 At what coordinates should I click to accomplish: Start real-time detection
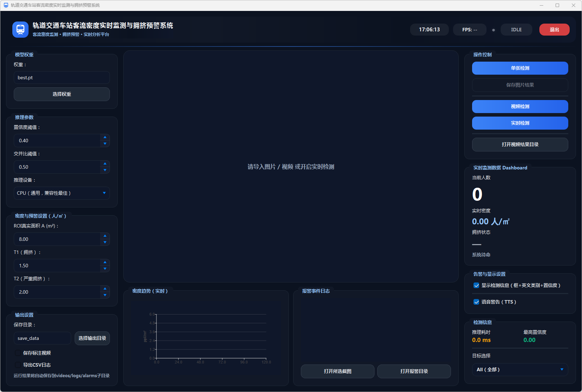tap(520, 123)
